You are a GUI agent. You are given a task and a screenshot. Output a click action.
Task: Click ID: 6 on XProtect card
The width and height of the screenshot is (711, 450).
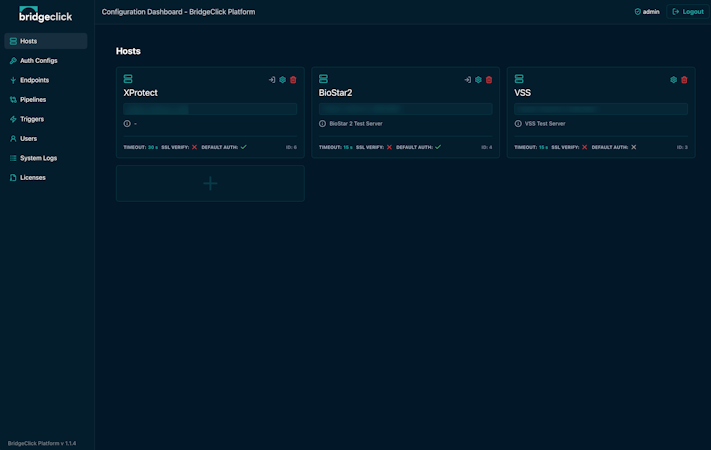click(x=291, y=147)
